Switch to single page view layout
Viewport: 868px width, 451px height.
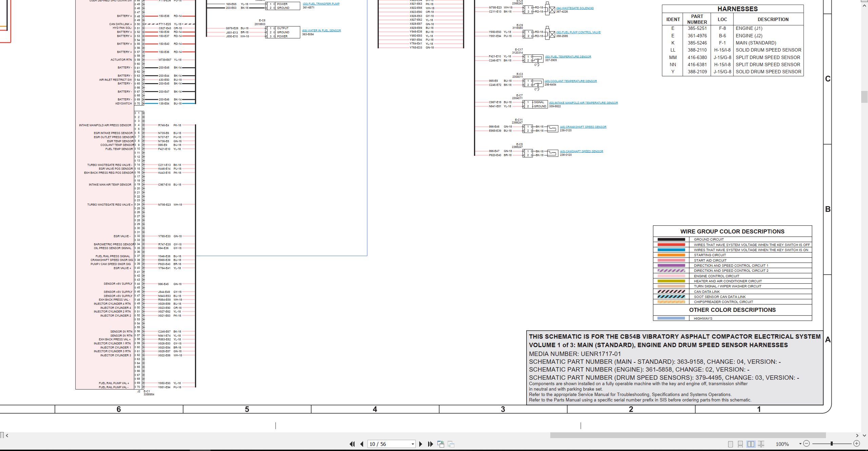coord(731,444)
